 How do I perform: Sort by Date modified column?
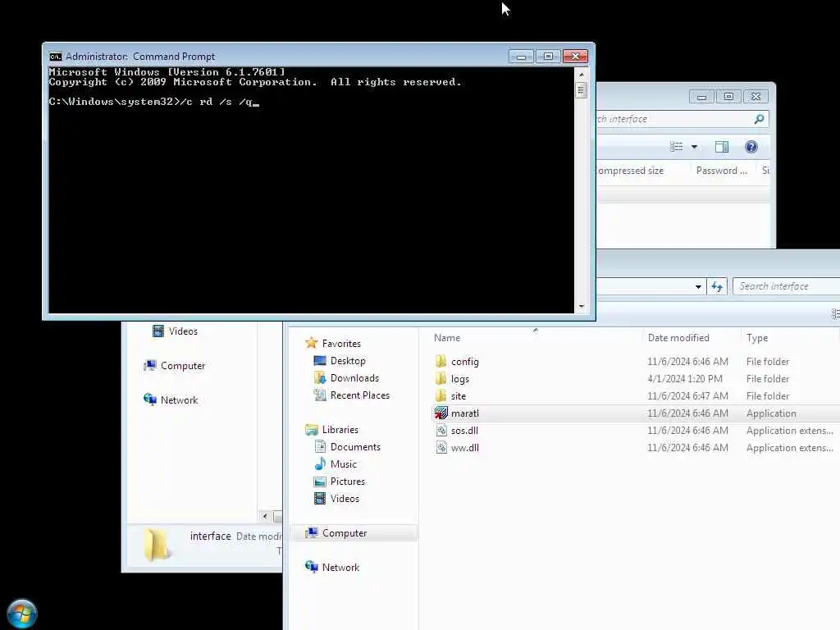pos(678,338)
